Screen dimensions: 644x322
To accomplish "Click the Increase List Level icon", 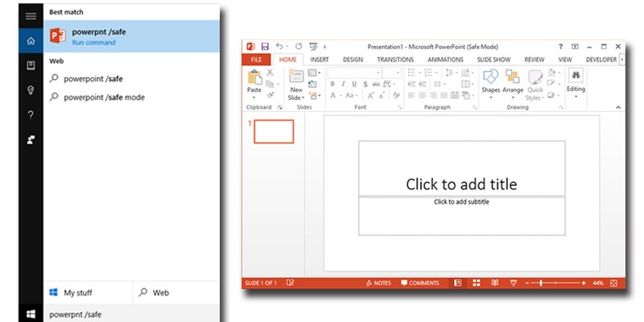I will tap(423, 85).
